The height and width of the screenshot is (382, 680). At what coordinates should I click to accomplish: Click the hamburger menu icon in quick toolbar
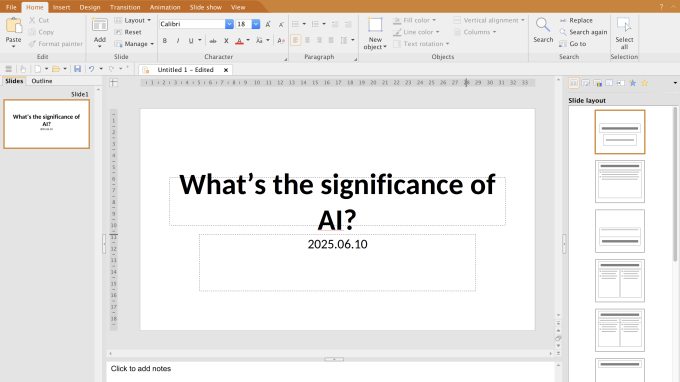coord(8,69)
